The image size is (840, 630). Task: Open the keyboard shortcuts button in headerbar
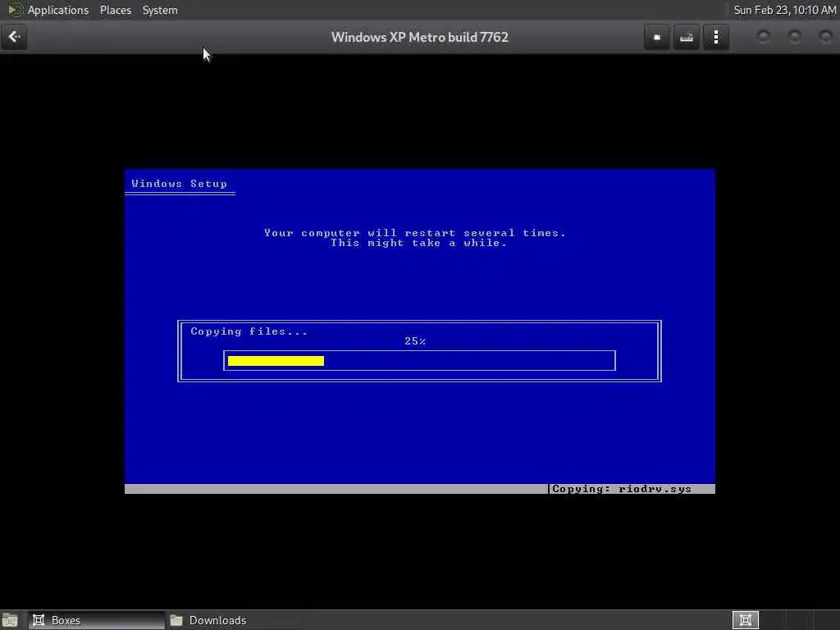687,38
